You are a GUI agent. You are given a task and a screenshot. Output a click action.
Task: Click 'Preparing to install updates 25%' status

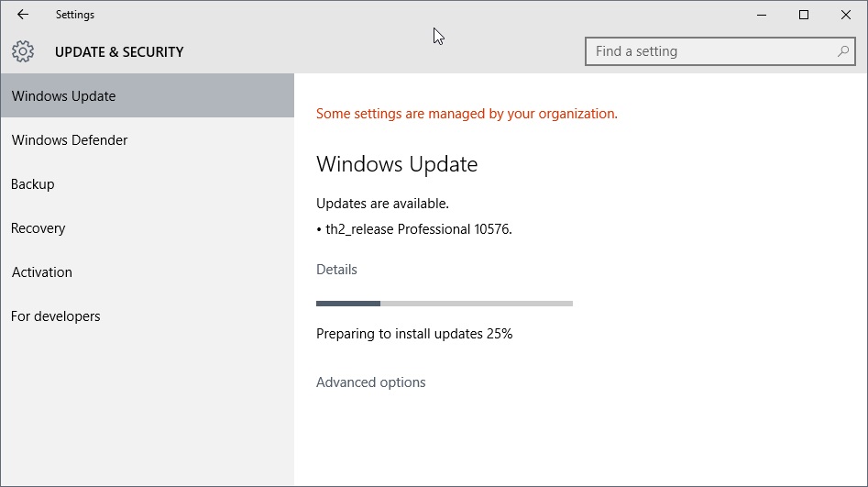click(x=414, y=334)
